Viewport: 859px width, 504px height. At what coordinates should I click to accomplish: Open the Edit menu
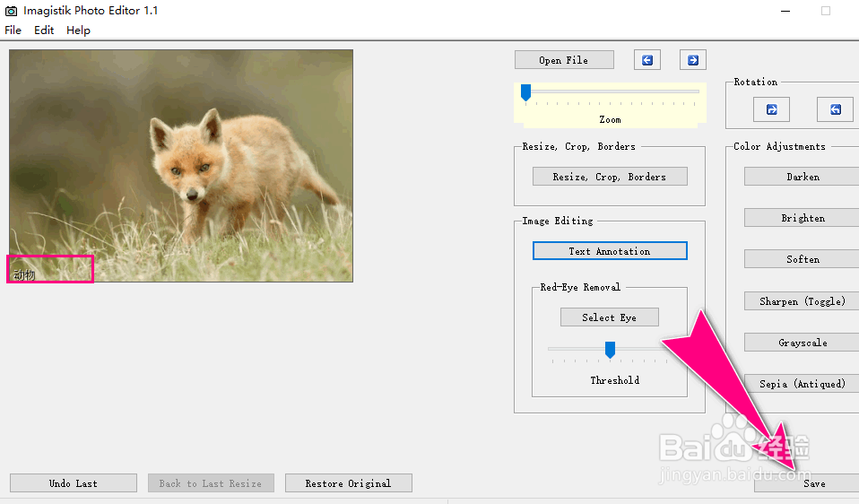(x=44, y=30)
